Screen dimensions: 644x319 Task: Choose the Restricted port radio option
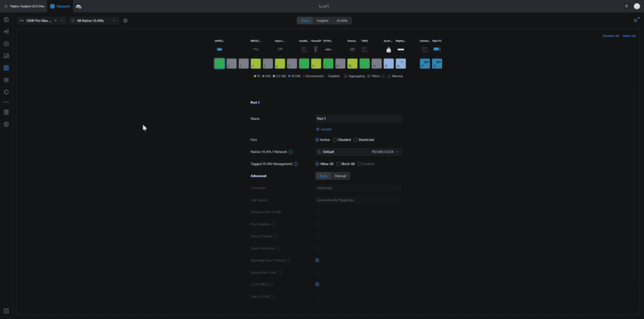click(355, 139)
